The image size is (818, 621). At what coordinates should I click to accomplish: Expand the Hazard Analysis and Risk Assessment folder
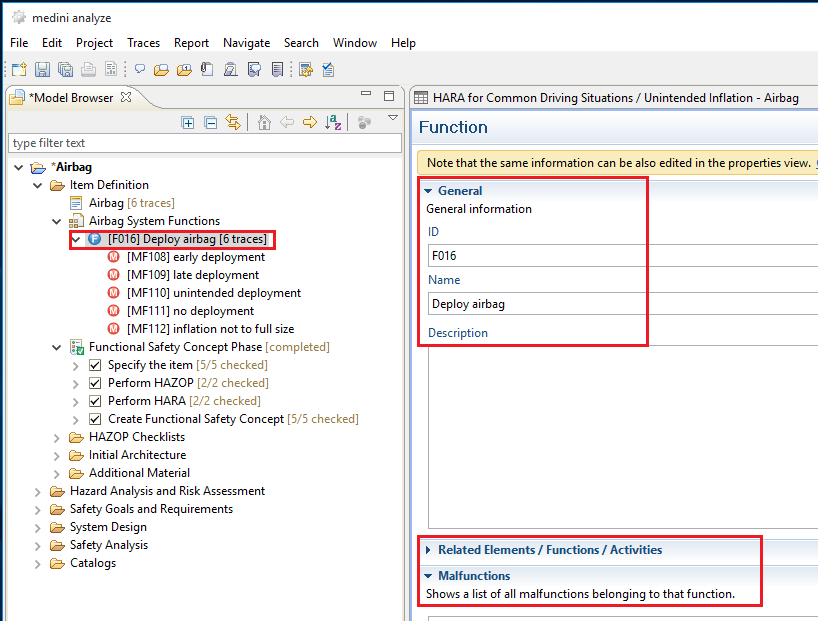(39, 491)
